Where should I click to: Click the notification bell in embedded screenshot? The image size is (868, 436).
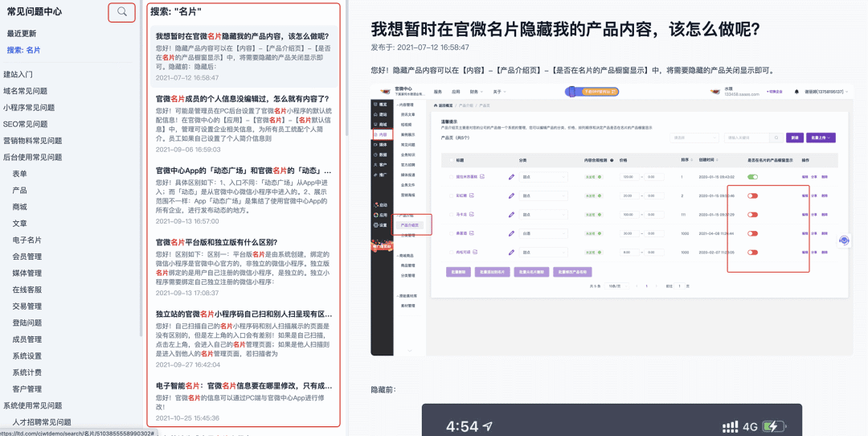796,92
